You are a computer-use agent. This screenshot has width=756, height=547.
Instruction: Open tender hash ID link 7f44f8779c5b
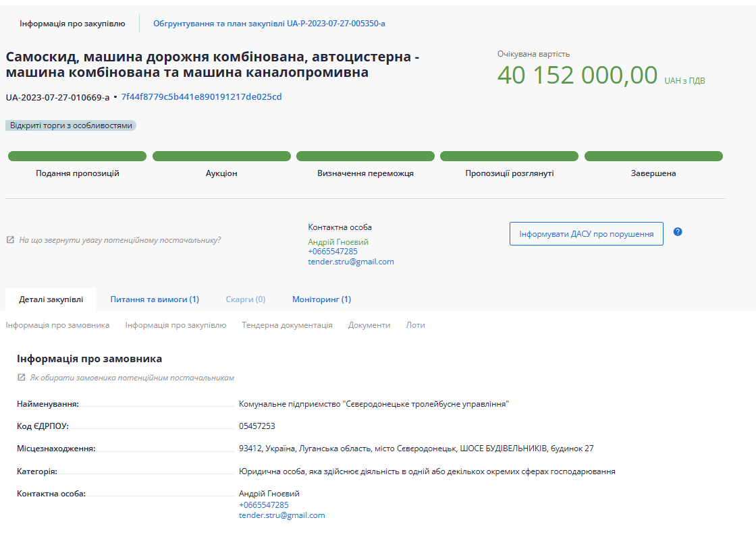201,97
